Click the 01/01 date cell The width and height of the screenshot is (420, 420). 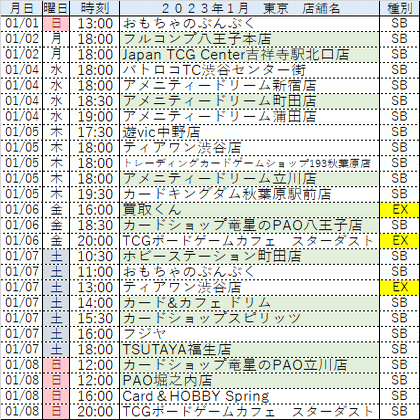click(21, 23)
